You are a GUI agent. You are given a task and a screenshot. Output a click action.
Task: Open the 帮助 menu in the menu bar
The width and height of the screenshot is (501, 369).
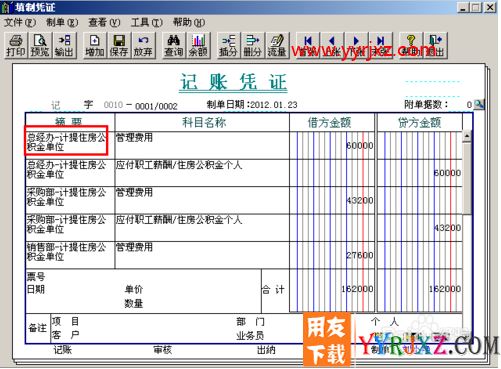tap(189, 23)
